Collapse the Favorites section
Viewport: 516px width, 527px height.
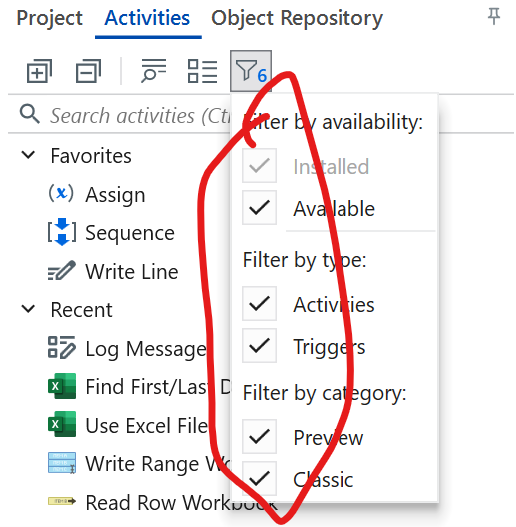click(x=28, y=155)
